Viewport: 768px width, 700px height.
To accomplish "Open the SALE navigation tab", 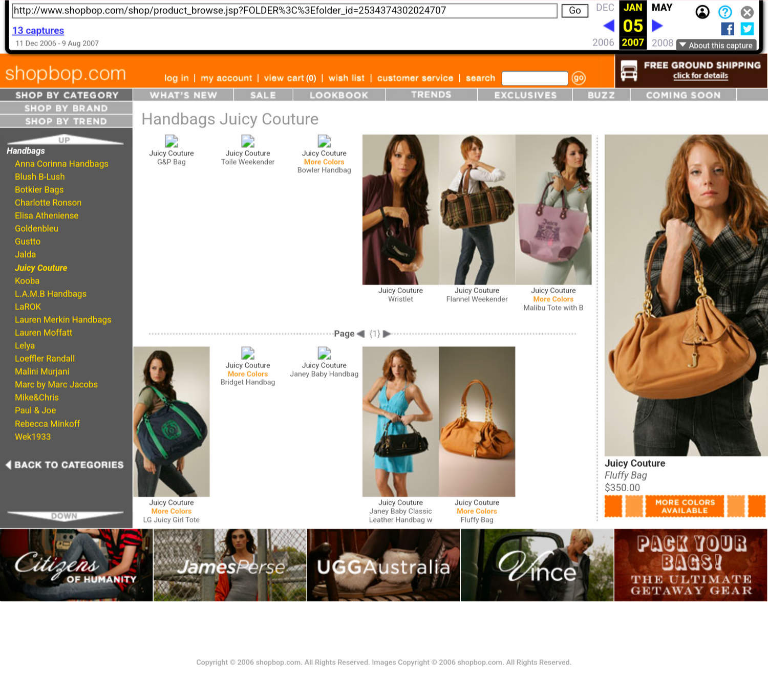I will [x=263, y=95].
